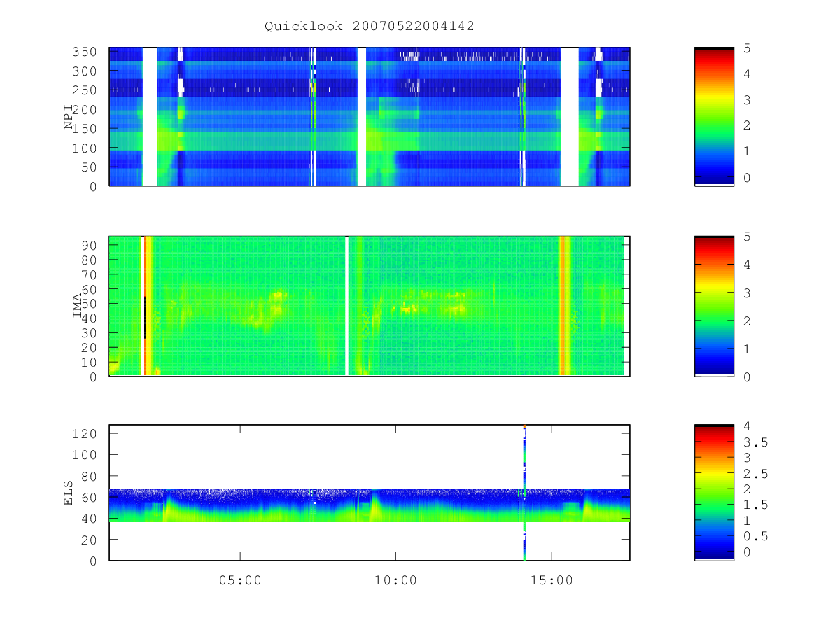Click the red vertical stripe near 15:00 in IMA
The width and height of the screenshot is (840, 630).
coord(564,306)
